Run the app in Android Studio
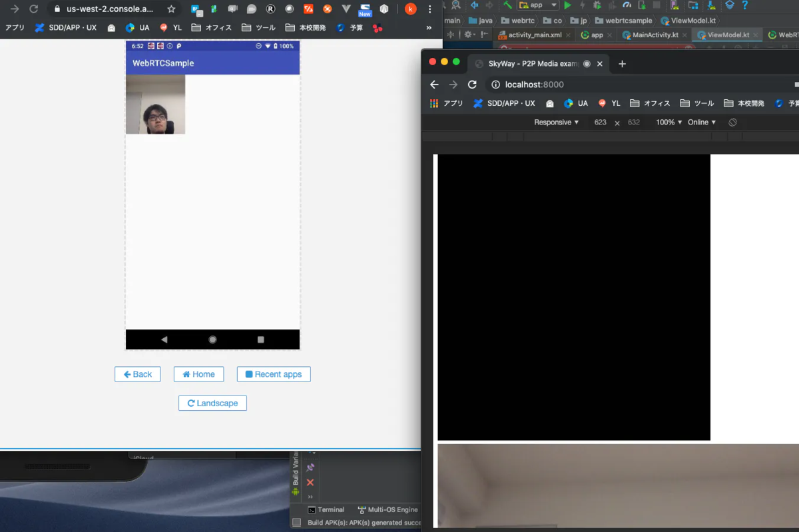Image resolution: width=799 pixels, height=532 pixels. [x=567, y=5]
